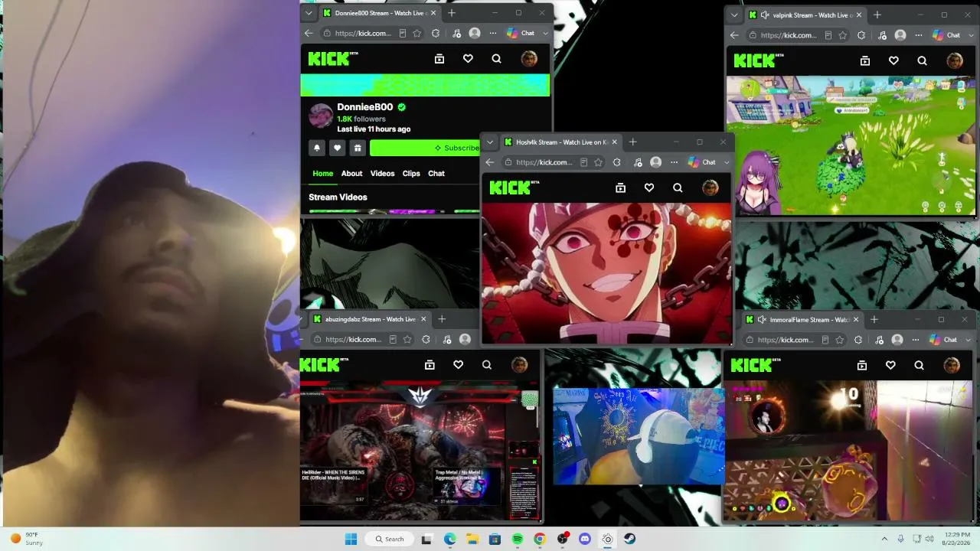The image size is (980, 551).
Task: Open the following heart in the abuzingdabz window
Action: pos(458,365)
